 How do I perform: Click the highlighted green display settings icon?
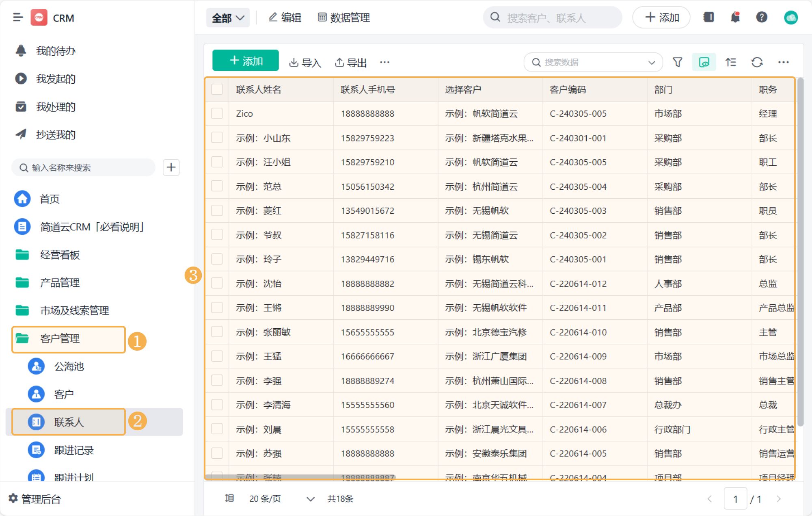click(x=704, y=62)
